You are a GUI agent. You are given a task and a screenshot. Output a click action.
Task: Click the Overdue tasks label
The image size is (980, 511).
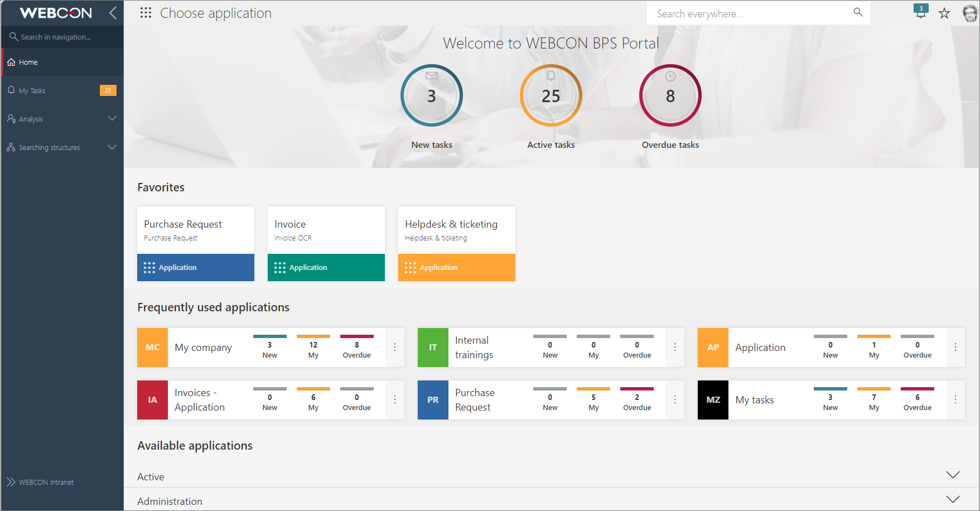(x=670, y=145)
